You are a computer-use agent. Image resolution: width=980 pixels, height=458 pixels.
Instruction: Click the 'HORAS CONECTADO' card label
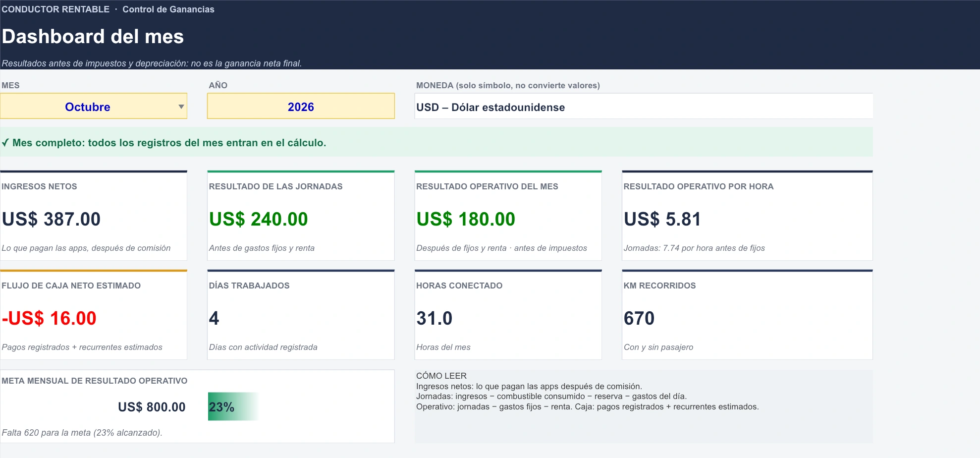pyautogui.click(x=459, y=286)
